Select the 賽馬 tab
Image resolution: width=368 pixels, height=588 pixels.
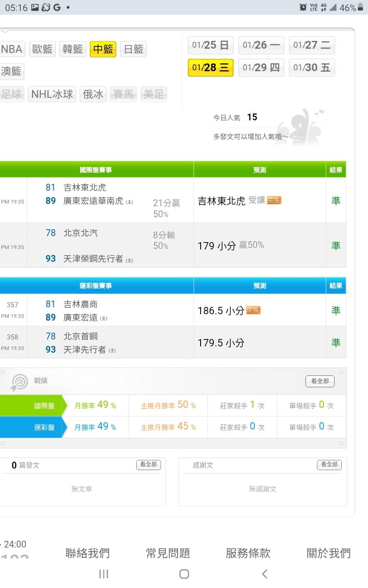tap(123, 94)
